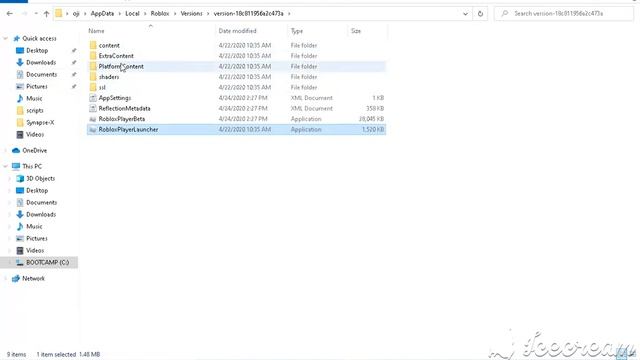This screenshot has width=640, height=360.
Task: Select the AppSettings XML file icon
Action: point(93,98)
